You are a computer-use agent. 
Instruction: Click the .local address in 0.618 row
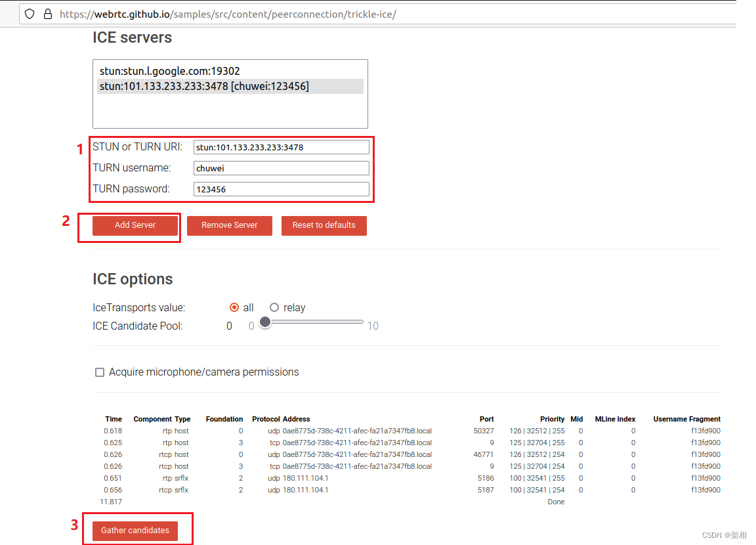(x=357, y=431)
